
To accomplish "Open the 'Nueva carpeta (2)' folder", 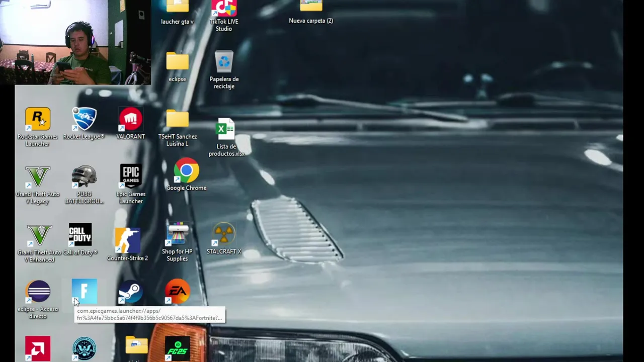I will click(x=311, y=7).
